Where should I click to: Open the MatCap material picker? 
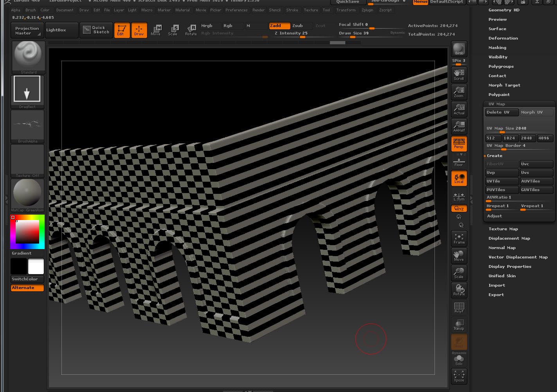pos(27,195)
